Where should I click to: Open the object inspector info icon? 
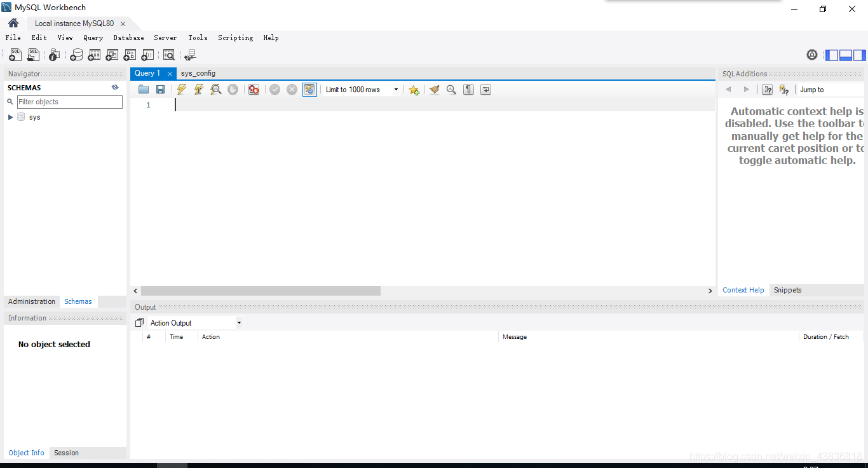[x=55, y=55]
